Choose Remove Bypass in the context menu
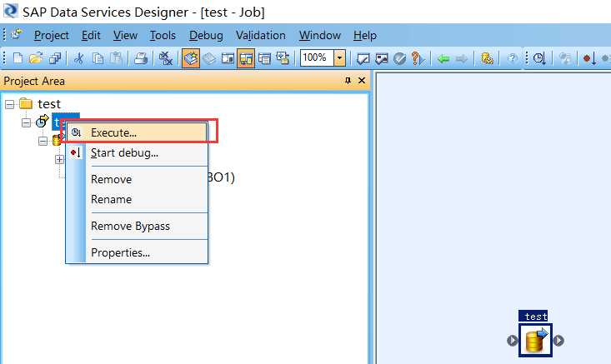 click(137, 227)
